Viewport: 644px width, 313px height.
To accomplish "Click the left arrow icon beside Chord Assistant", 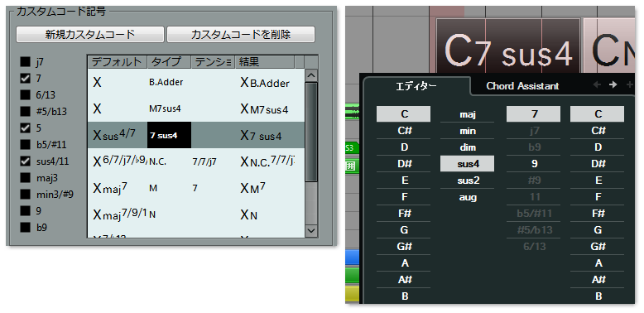I will pyautogui.click(x=597, y=84).
